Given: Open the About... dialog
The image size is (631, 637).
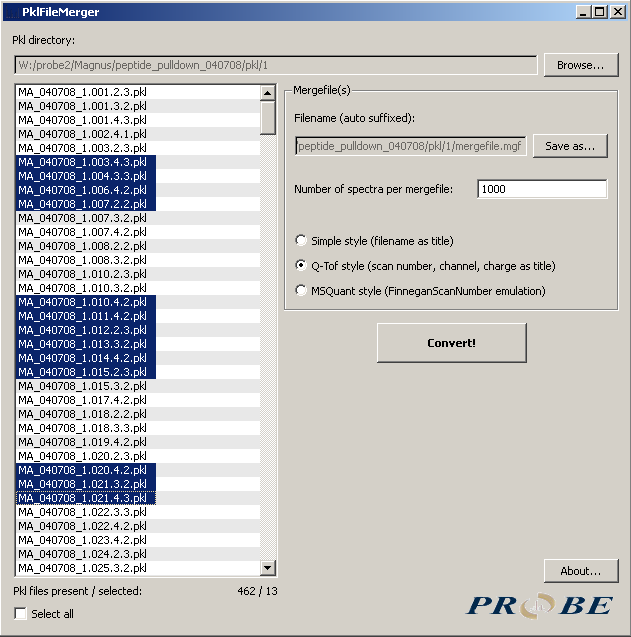Looking at the screenshot, I should pos(580,571).
